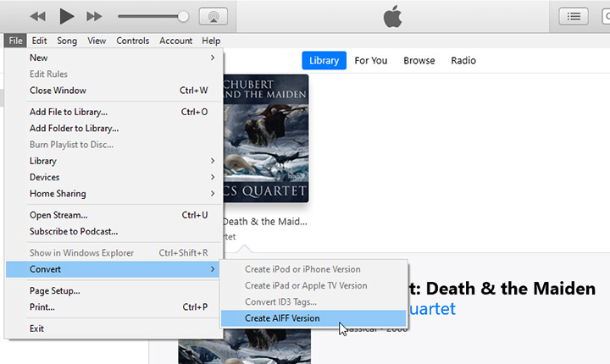Select Create AIFF Version

point(313,318)
